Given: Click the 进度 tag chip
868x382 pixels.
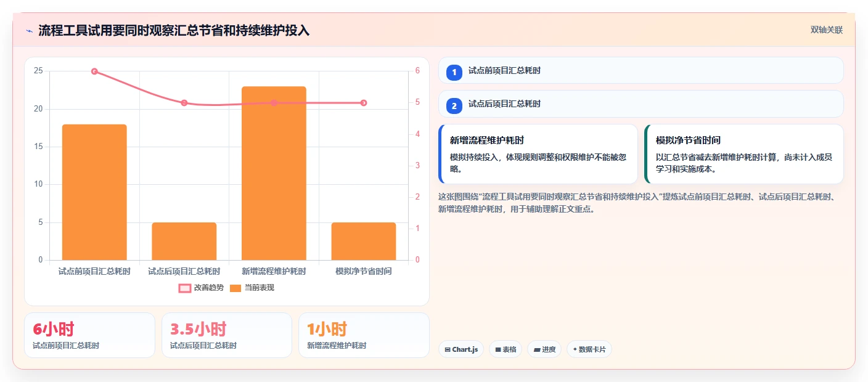Looking at the screenshot, I should (544, 349).
